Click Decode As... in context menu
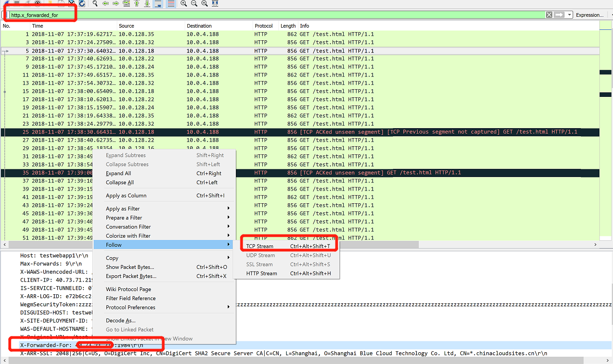The image size is (613, 364). (x=120, y=321)
